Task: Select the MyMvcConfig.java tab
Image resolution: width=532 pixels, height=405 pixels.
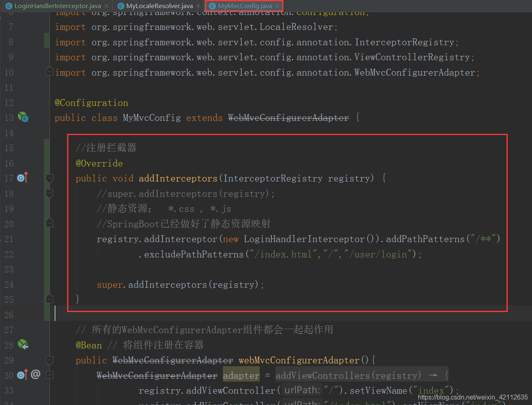Action: 245,6
